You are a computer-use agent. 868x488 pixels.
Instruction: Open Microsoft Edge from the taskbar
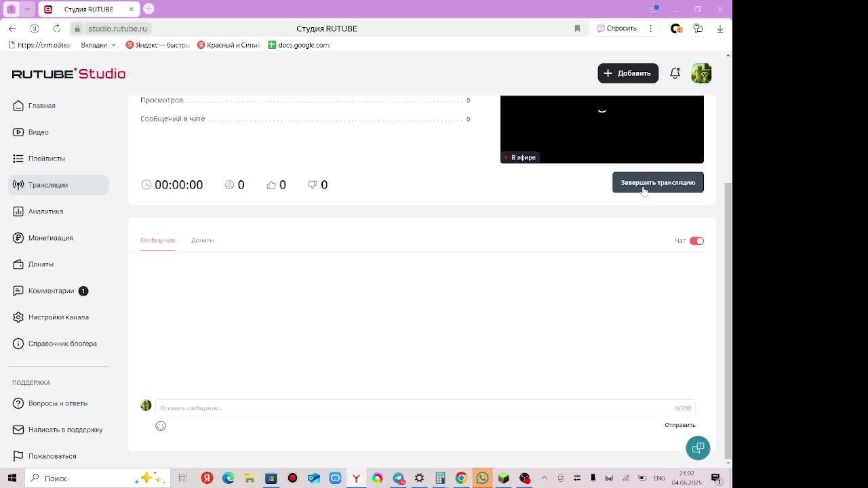click(229, 478)
